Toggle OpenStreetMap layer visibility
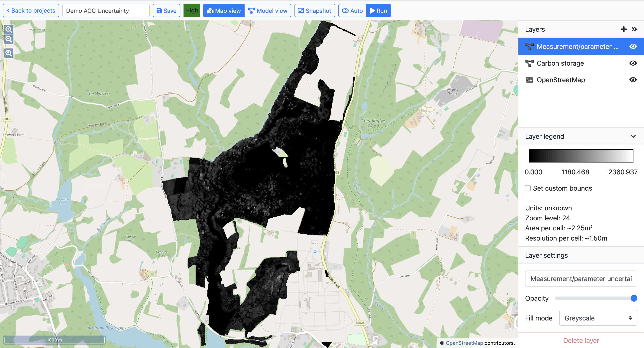Image resolution: width=644 pixels, height=348 pixels. (x=633, y=80)
